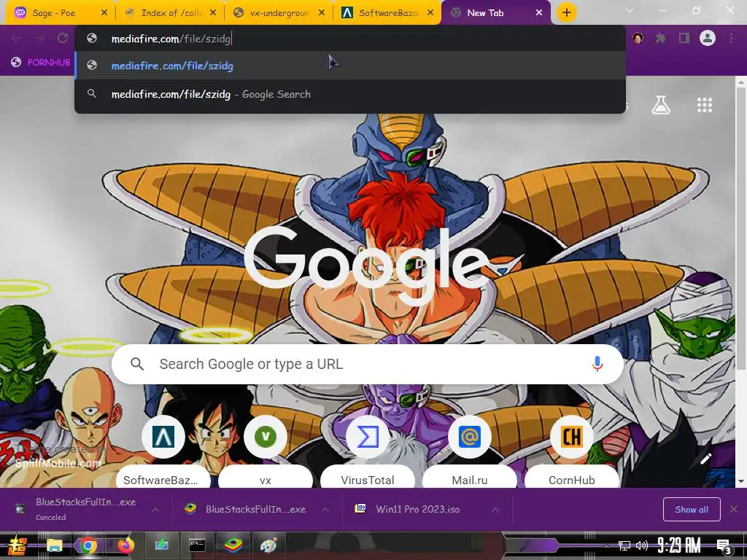Open the Win11 Pro 2023.iso download

click(x=410, y=509)
